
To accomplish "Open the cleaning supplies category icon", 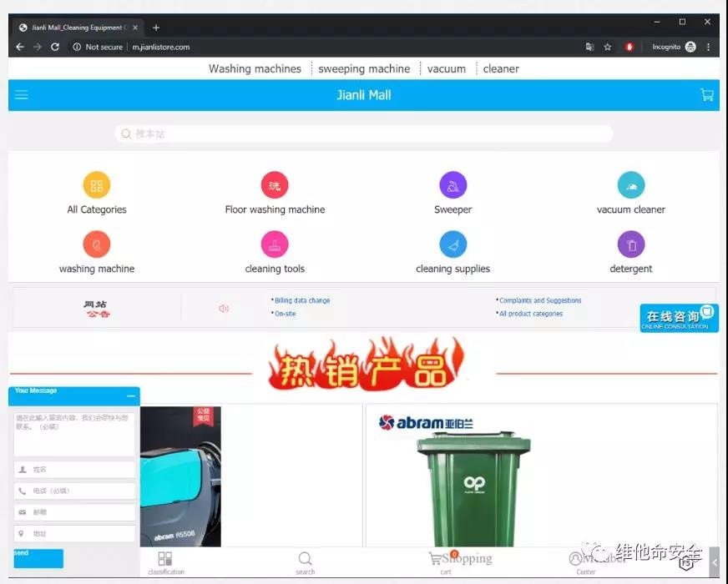I will pos(452,244).
